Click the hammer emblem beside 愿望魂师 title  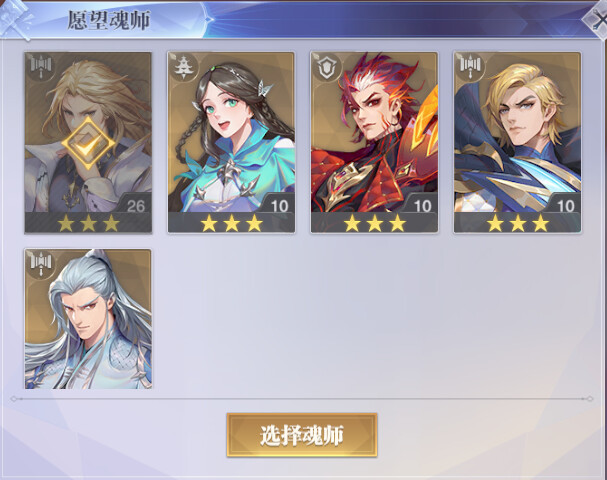click(x=15, y=19)
